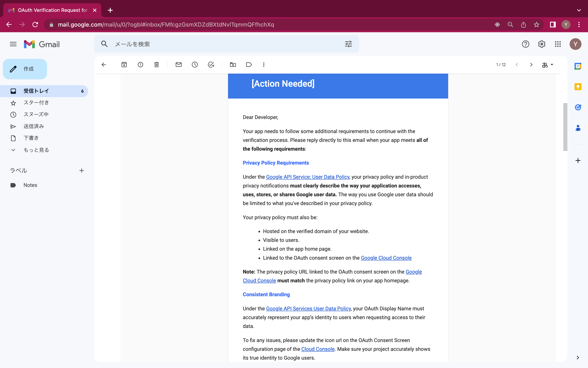Open Google Keep side panel
Viewport: 588px width, 368px height.
click(x=578, y=87)
